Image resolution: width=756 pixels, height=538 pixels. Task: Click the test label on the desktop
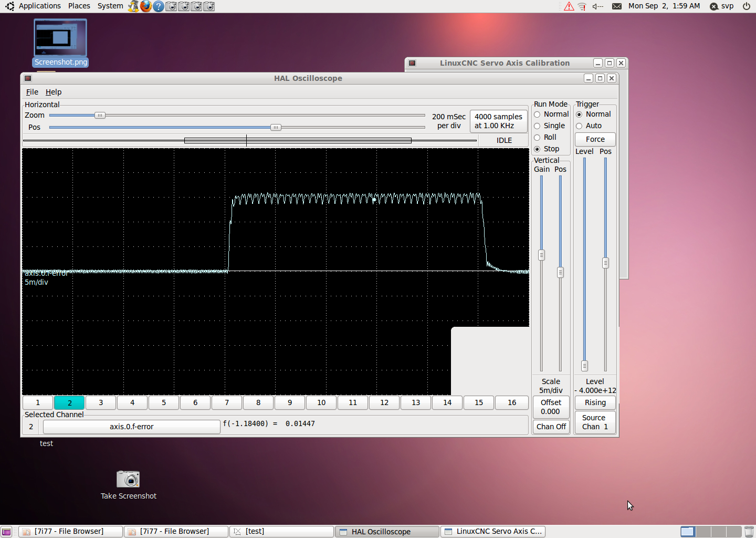pos(46,444)
